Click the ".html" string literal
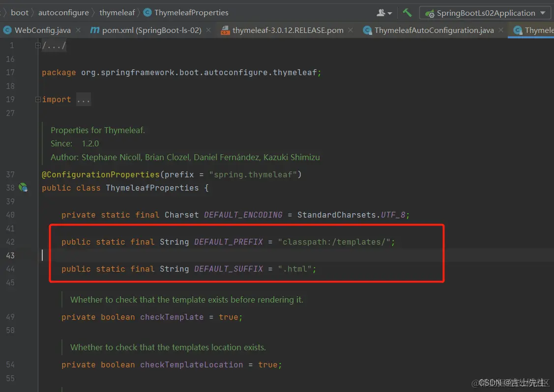Screen dimensions: 554x392 [294, 269]
